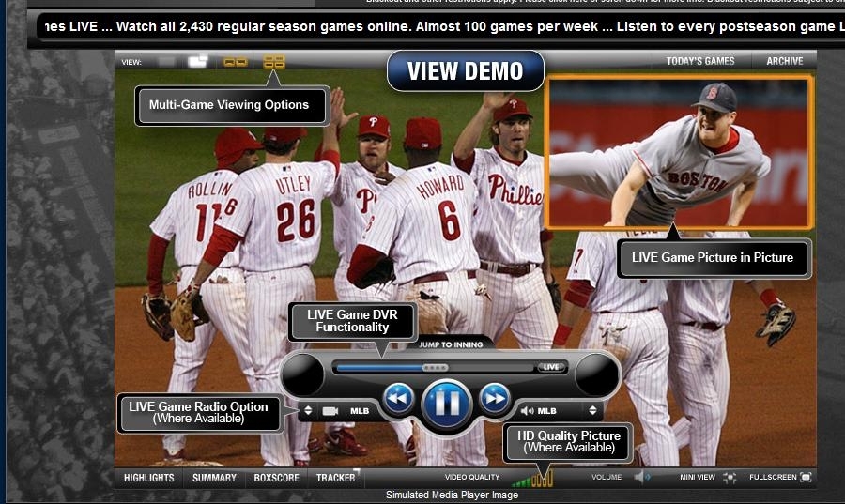This screenshot has height=504, width=845.
Task: Open the SUMMARY tab
Action: (x=214, y=478)
